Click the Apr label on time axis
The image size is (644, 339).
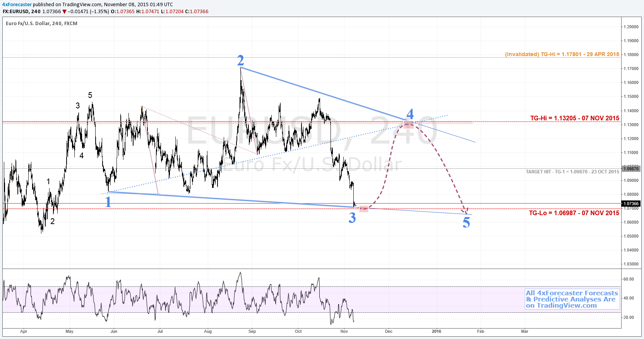(x=24, y=331)
